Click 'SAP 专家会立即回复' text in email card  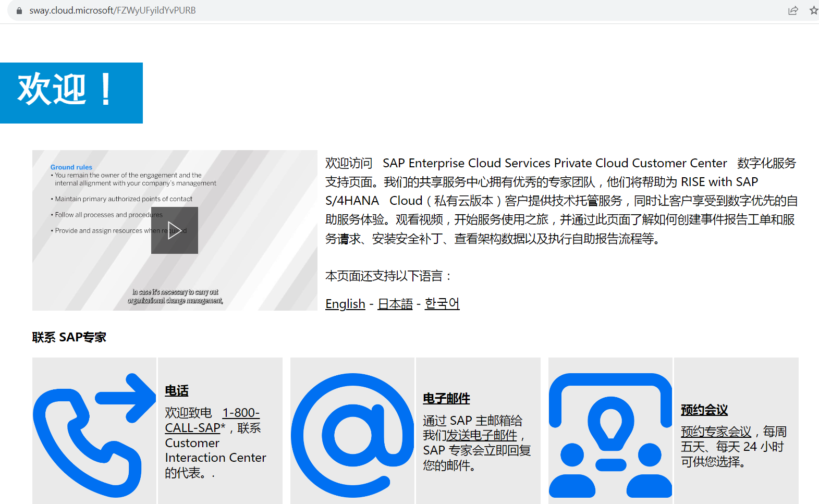pos(476,450)
